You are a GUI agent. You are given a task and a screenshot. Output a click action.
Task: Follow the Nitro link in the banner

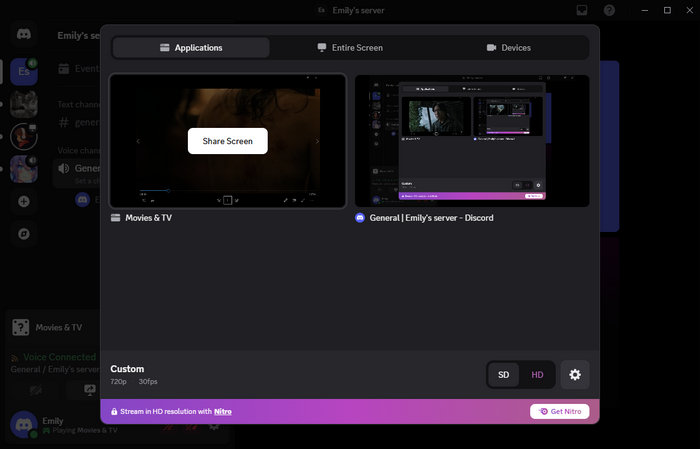[x=223, y=412]
